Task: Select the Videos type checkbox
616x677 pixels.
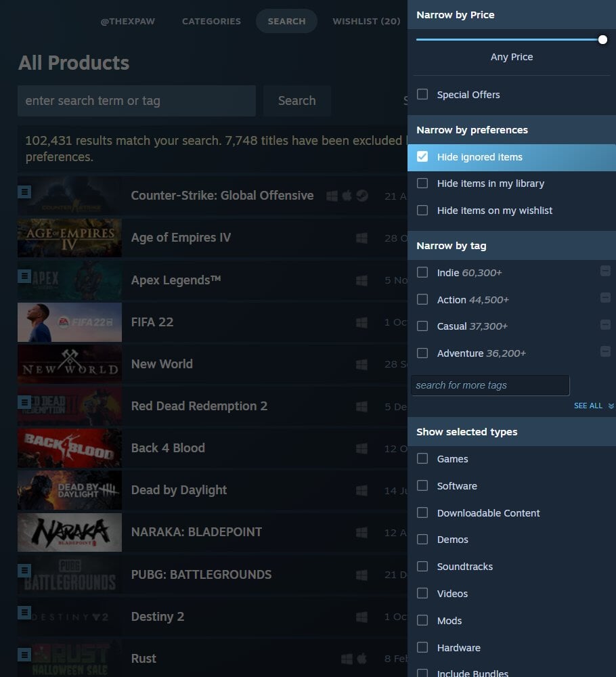Action: (422, 593)
